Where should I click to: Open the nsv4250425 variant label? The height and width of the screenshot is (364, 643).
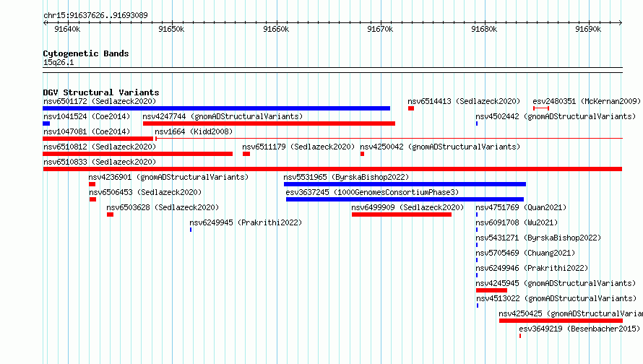pos(571,313)
